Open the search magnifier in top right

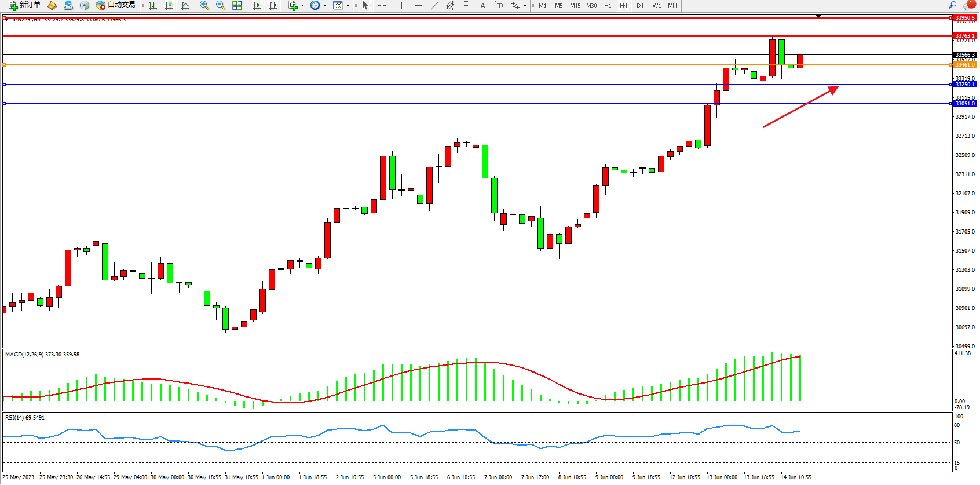(952, 5)
